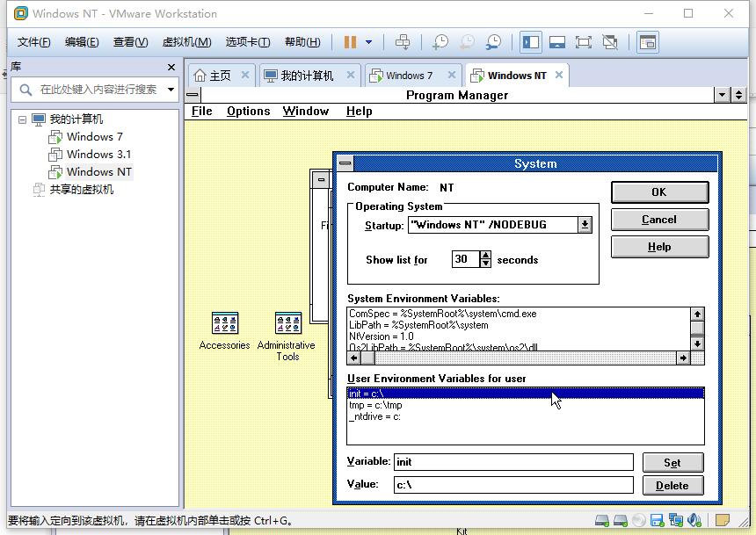Screen dimensions: 756x535
Task: Open the 查看(V) menu
Action: pyautogui.click(x=131, y=42)
